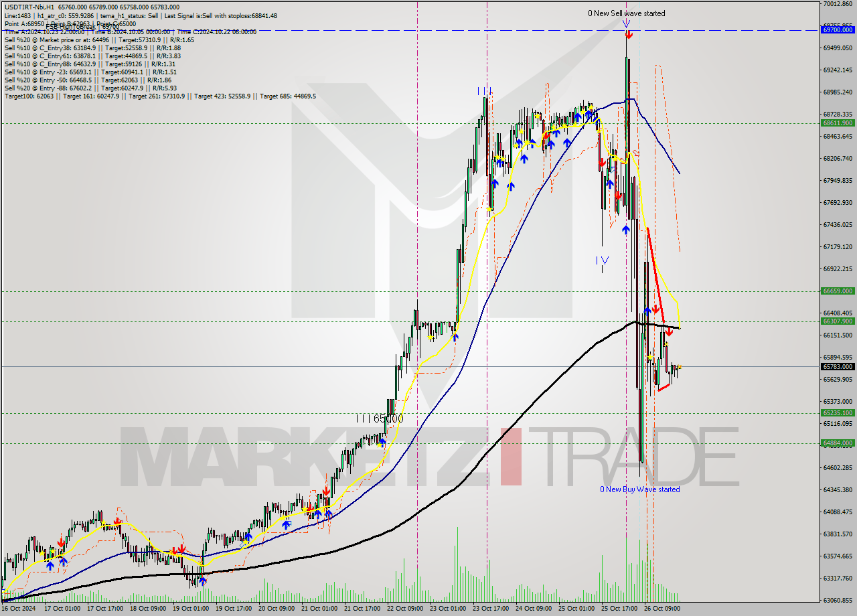
Task: Click the 'Sell %10 @ C_Entry61: 63878.1' line
Action: coord(92,56)
